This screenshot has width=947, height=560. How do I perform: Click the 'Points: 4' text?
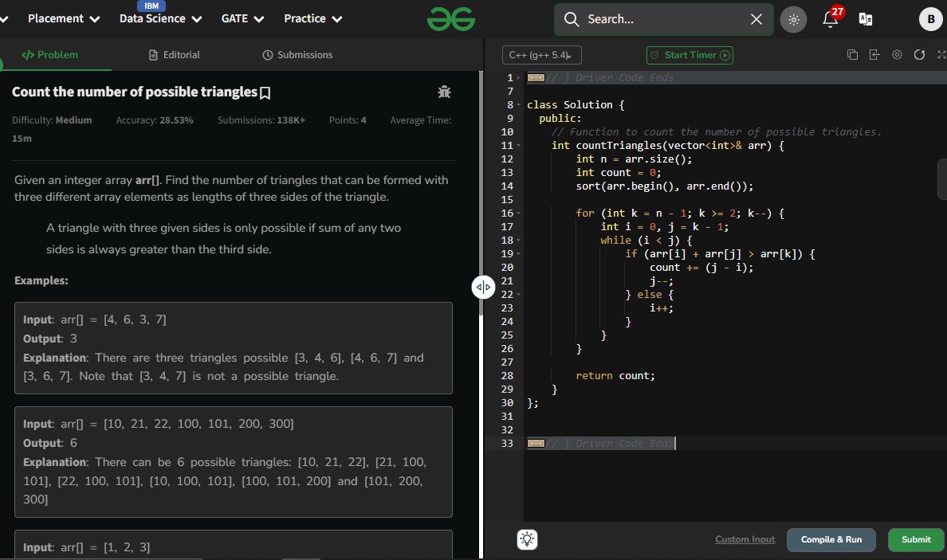point(348,120)
